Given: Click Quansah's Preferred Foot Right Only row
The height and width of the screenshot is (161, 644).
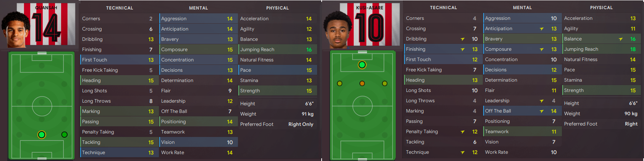Looking at the screenshot, I should pyautogui.click(x=277, y=124).
